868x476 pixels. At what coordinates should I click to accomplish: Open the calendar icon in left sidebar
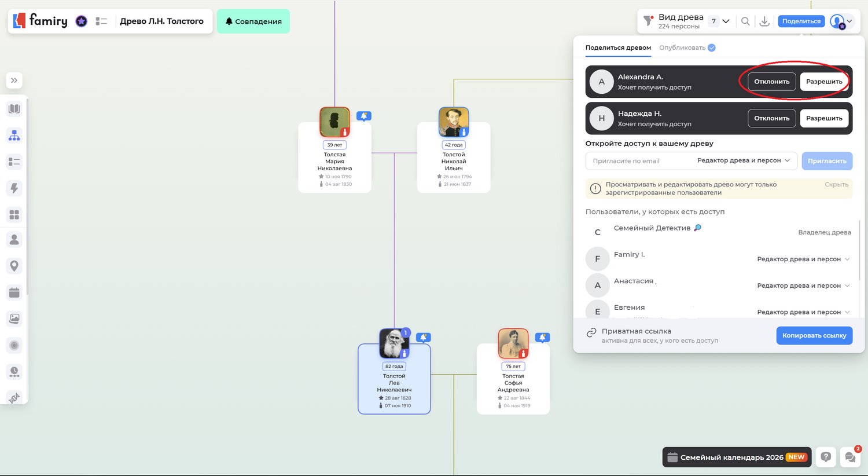point(14,292)
